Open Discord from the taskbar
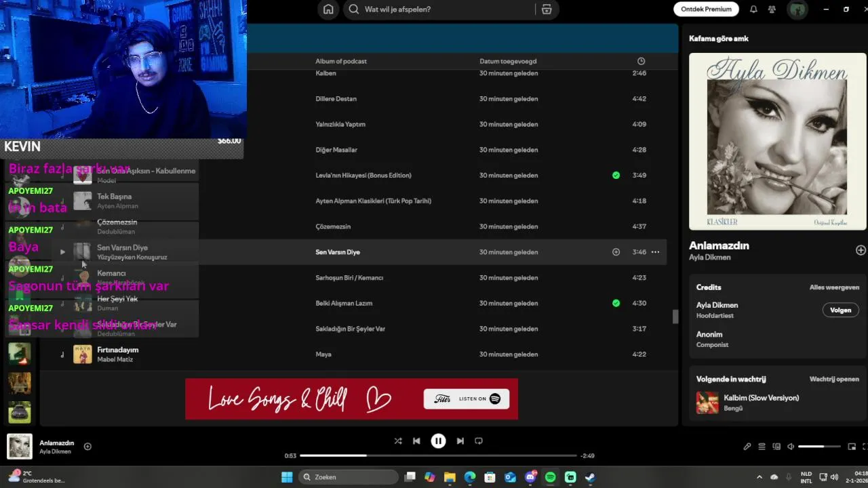Screen dimensions: 868x488 (x=530, y=477)
